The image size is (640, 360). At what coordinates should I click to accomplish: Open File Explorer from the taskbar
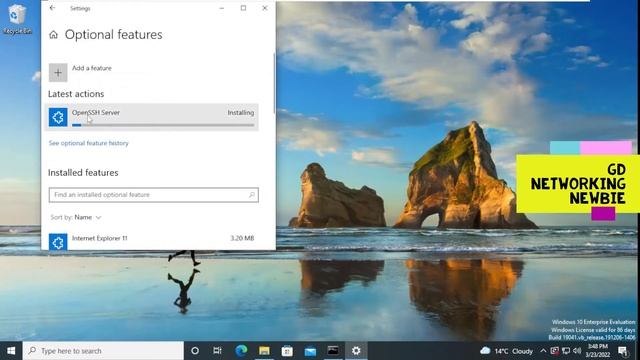pos(264,351)
